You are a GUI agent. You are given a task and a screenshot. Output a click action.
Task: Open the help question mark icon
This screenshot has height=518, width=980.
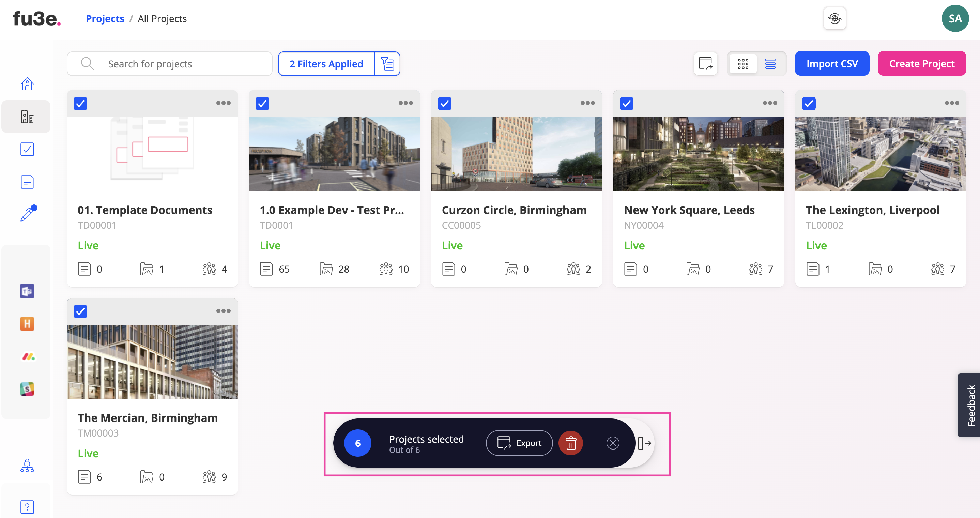tap(27, 507)
